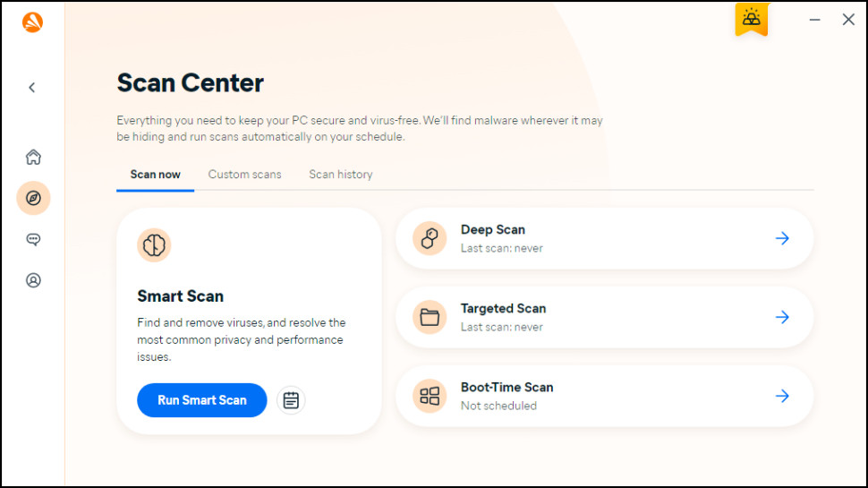Click Deep Scan 'Last scan: never' text
The height and width of the screenshot is (488, 868).
[x=501, y=249]
